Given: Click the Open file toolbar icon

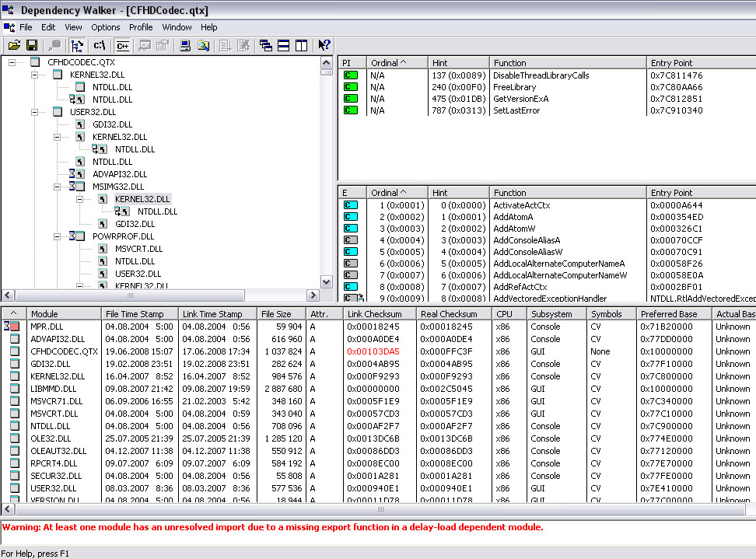Looking at the screenshot, I should coord(15,46).
